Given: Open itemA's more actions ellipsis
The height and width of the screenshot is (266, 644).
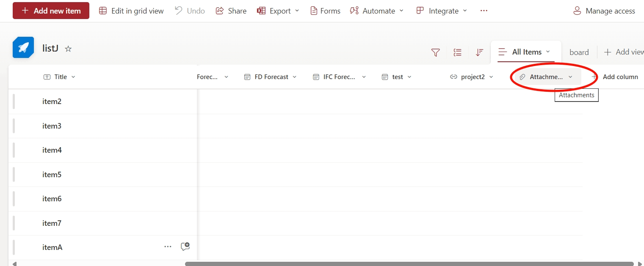Looking at the screenshot, I should pos(168,247).
